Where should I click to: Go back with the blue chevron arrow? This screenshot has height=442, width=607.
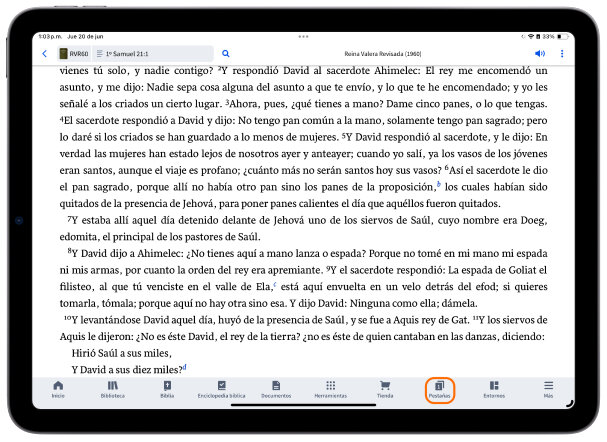(45, 54)
